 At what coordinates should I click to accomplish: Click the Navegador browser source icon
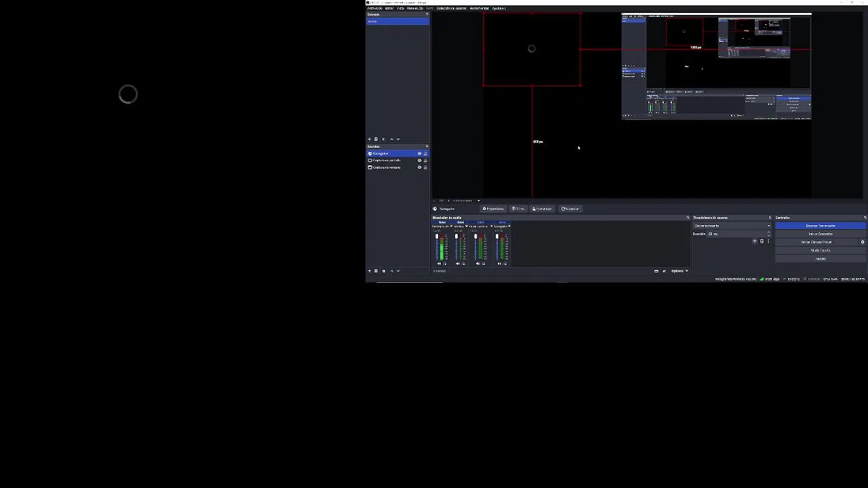(370, 154)
